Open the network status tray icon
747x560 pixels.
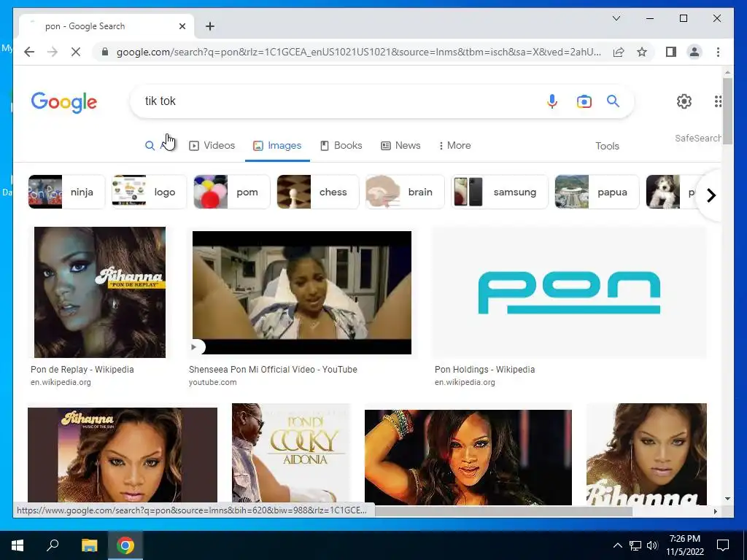[635, 545]
